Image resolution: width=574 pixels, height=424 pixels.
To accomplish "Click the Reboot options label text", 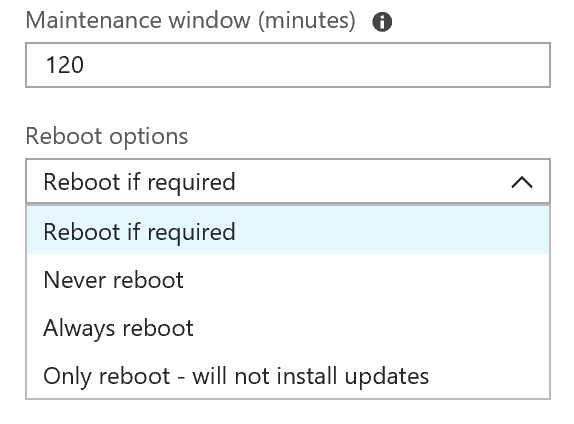I will [x=107, y=137].
